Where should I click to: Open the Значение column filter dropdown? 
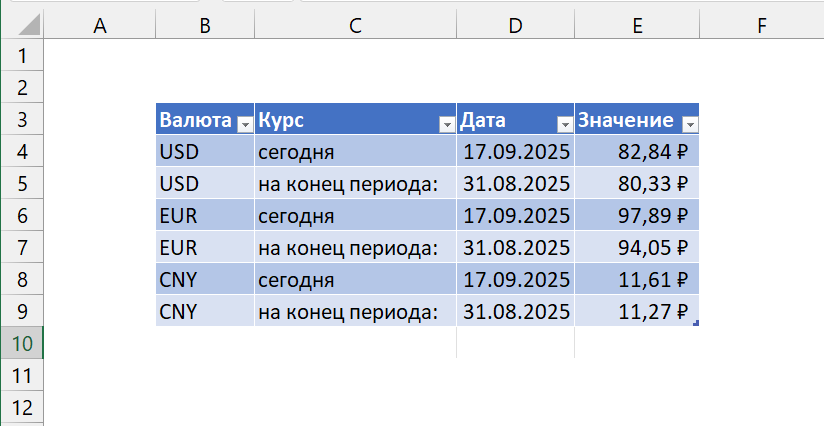coord(690,124)
